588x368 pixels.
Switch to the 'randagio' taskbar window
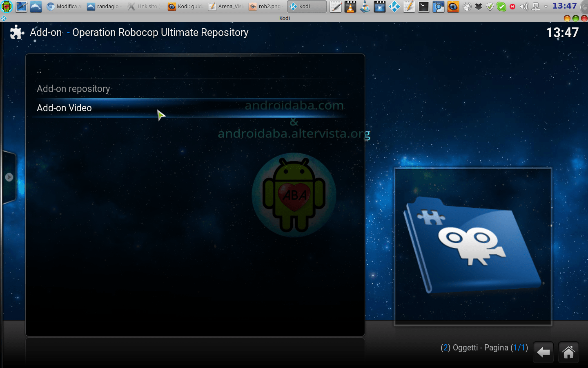104,7
